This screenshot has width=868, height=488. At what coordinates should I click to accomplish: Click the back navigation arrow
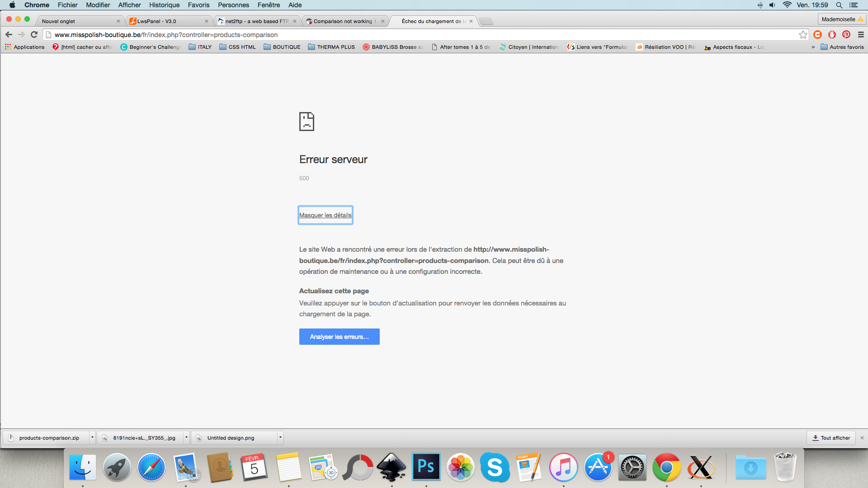pos(9,35)
